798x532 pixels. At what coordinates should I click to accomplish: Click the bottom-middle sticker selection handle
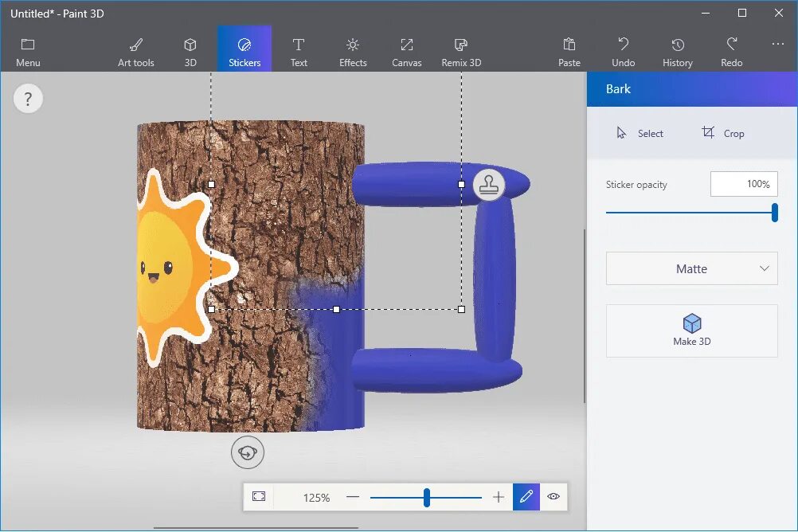click(x=336, y=309)
